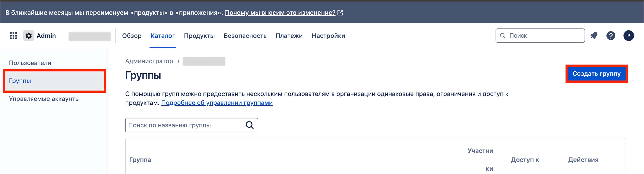Open the profile avatar P
Image resolution: width=644 pixels, height=174 pixels.
coord(628,36)
